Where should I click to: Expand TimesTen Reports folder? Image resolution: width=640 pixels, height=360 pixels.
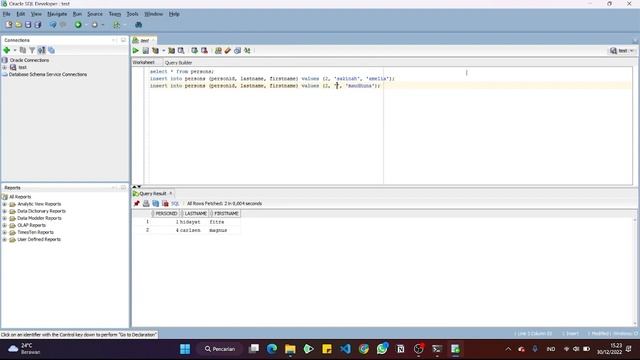tap(5, 232)
